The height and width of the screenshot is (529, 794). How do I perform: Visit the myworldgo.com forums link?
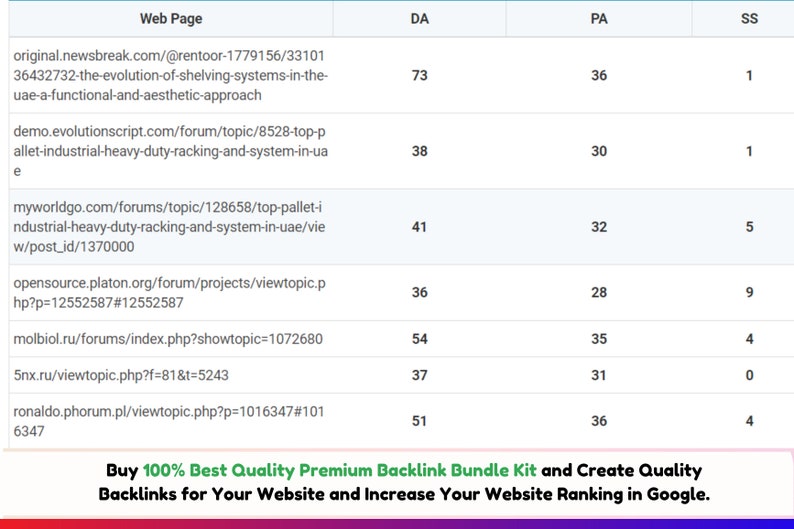170,227
